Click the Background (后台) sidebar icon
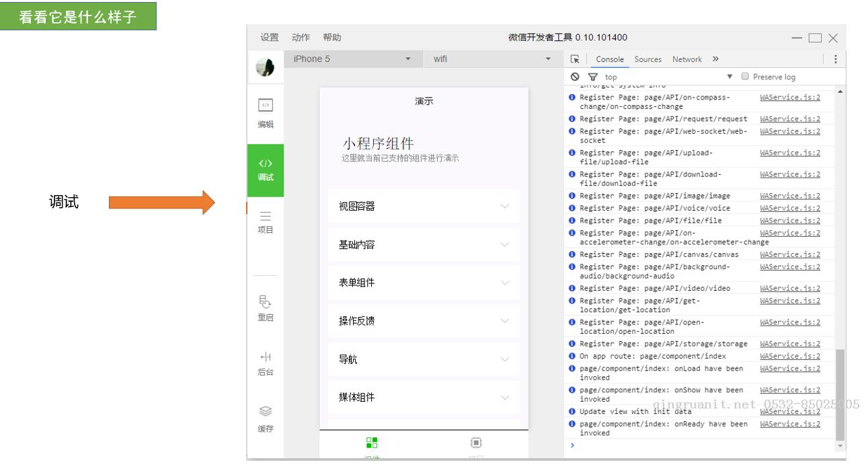The image size is (868, 469). pyautogui.click(x=266, y=357)
